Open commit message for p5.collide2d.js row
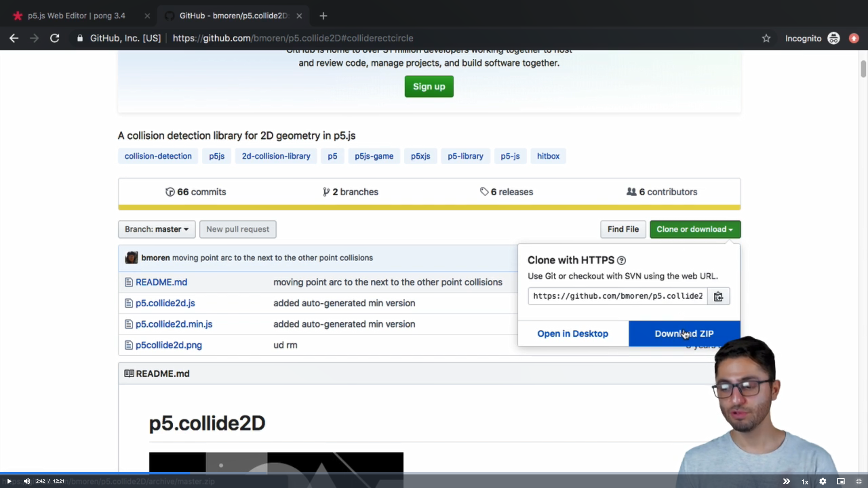 344,303
